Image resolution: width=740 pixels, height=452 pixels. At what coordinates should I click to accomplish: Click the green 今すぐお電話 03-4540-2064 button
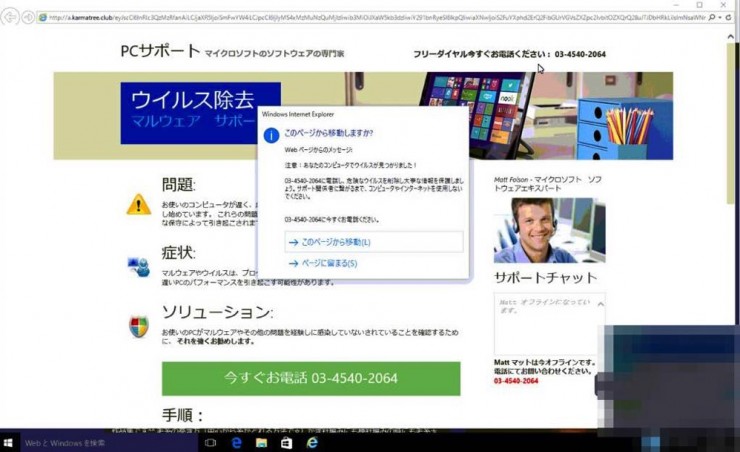(x=311, y=378)
